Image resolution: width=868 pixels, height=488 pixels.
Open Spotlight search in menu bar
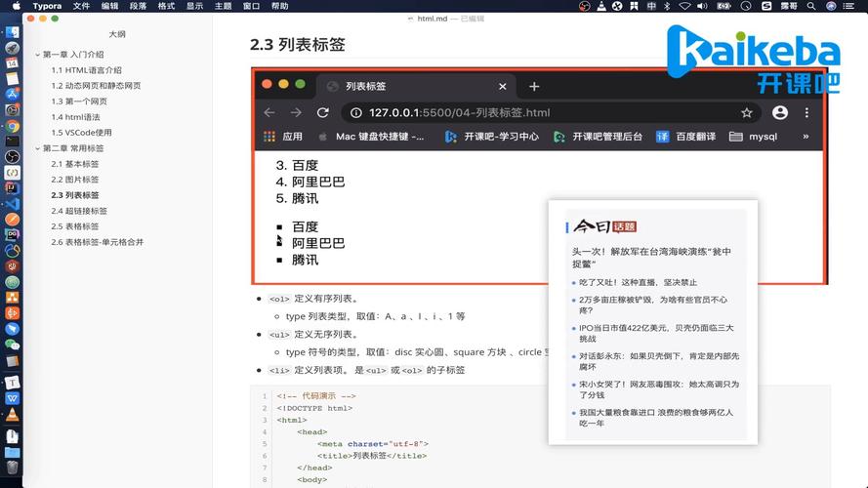(811, 6)
